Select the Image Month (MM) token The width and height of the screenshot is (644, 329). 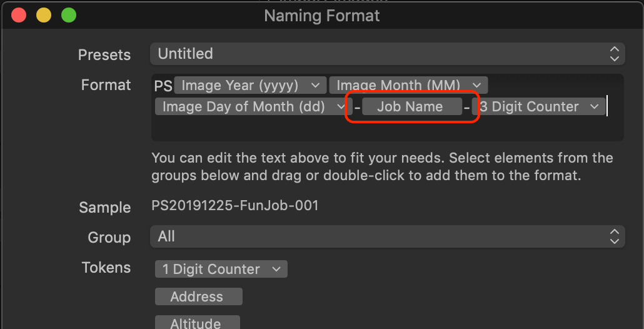pyautogui.click(x=408, y=86)
